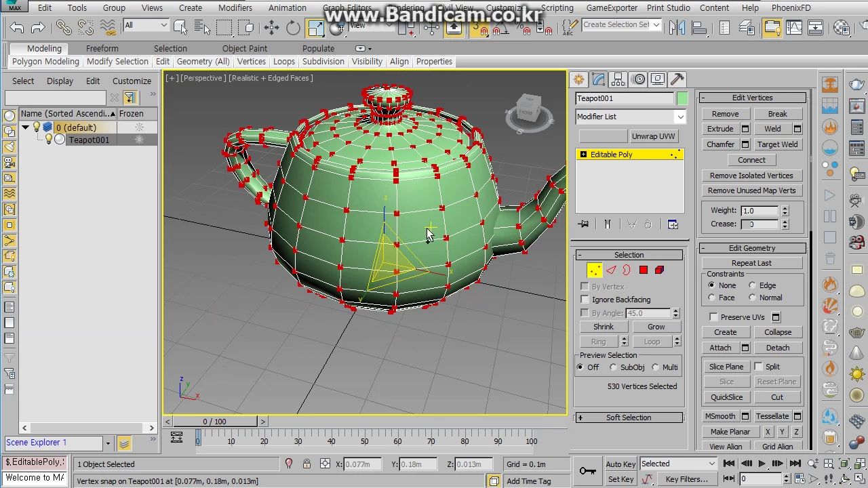Click the Target Weld button
The height and width of the screenshot is (488, 868).
click(778, 144)
